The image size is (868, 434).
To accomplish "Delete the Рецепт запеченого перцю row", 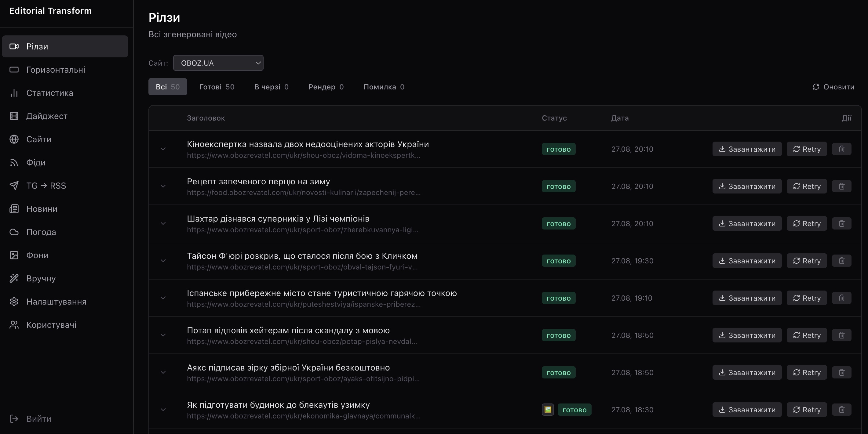I will coord(841,186).
